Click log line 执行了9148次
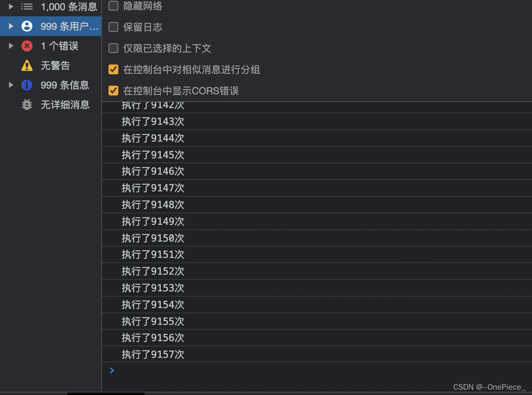532x395 pixels. pyautogui.click(x=317, y=205)
